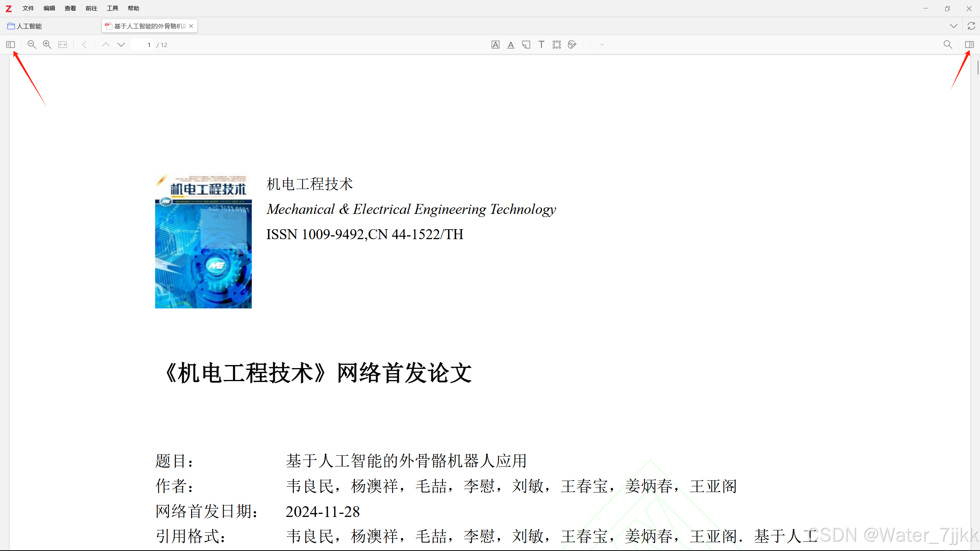Select the highlight text tool
Viewport: 980px width, 551px height.
[495, 45]
